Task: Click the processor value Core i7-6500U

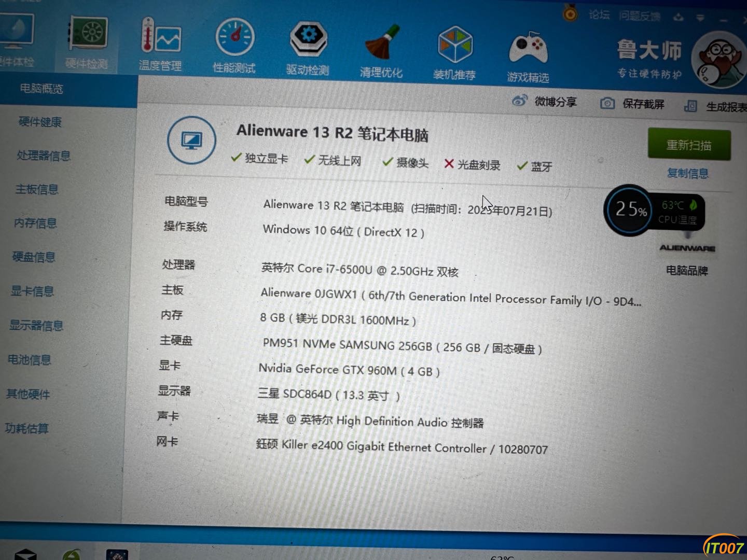Action: [360, 270]
